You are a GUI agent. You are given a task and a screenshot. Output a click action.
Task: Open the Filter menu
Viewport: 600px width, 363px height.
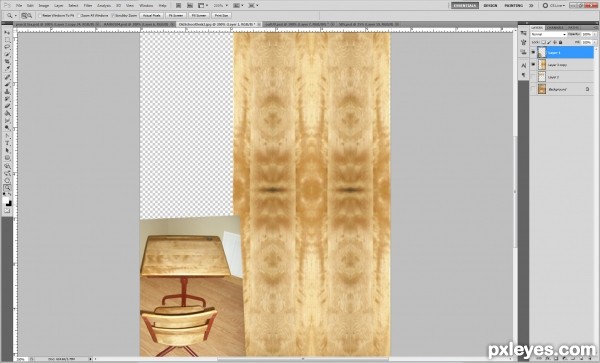coord(88,6)
